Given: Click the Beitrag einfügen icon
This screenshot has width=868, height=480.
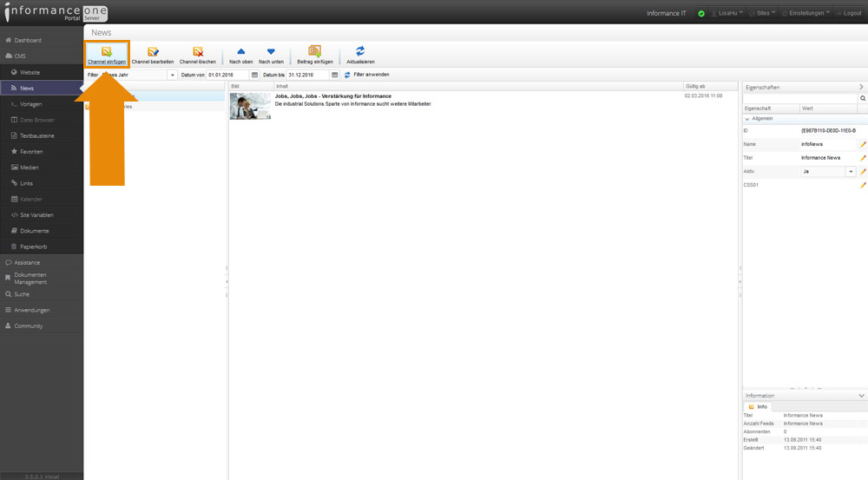Looking at the screenshot, I should click(315, 55).
